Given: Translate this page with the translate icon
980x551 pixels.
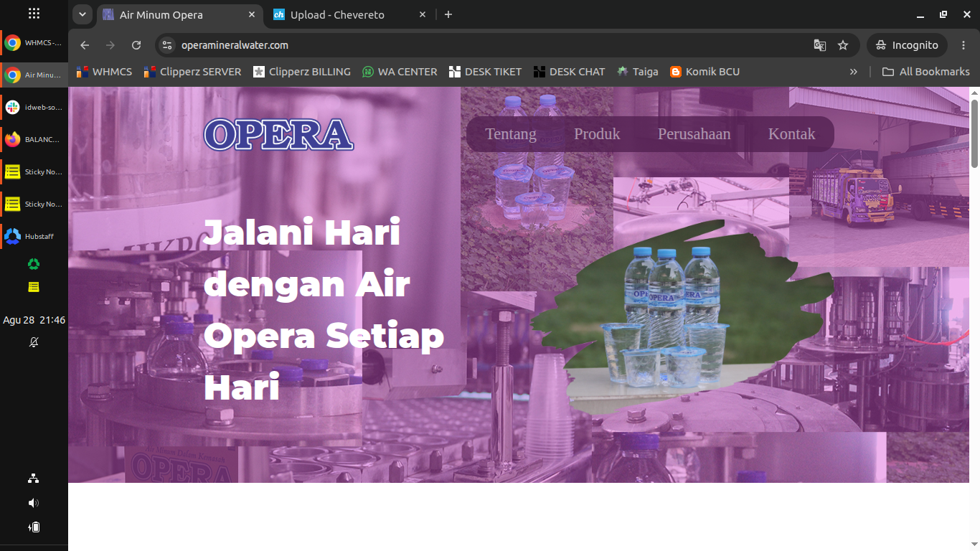Looking at the screenshot, I should [x=819, y=45].
